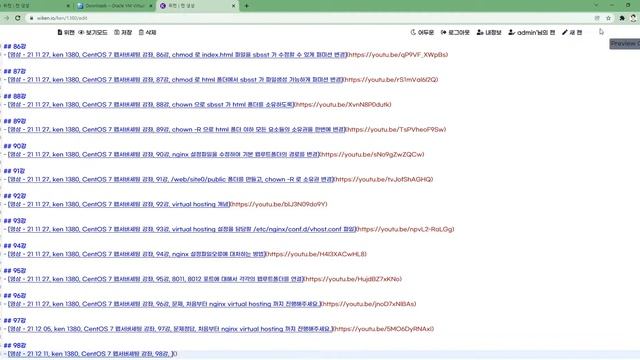Bookmark this page with the star icon

608,18
